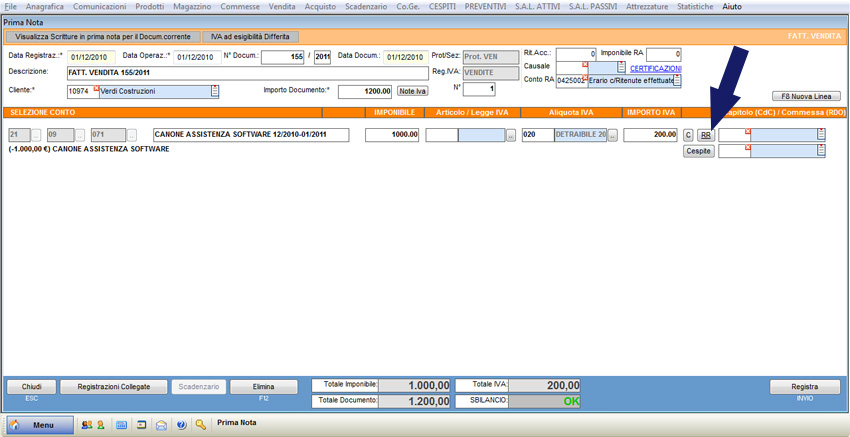Click the Registra button
The width and height of the screenshot is (850, 437).
804,387
